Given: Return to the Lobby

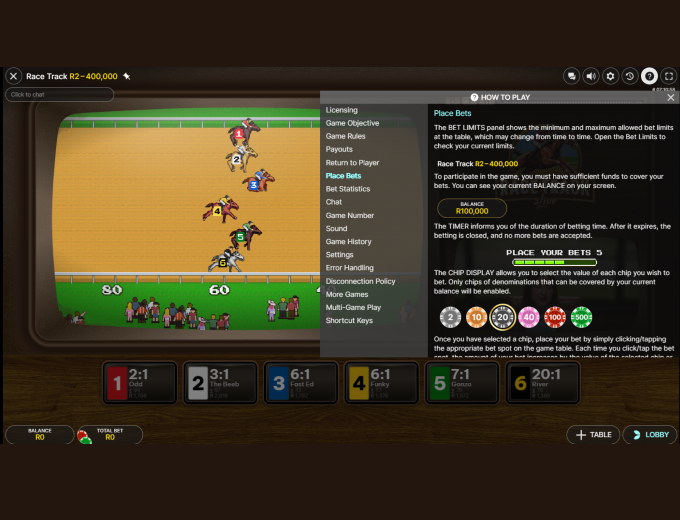Looking at the screenshot, I should coord(649,435).
